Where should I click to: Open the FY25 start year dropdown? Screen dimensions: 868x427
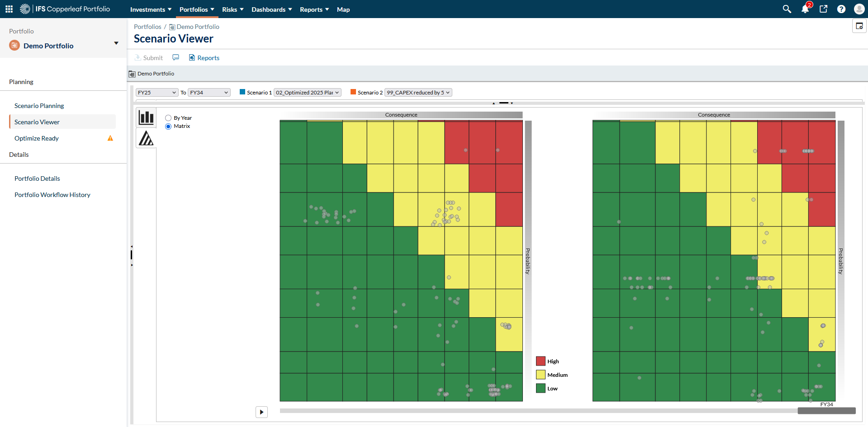coord(157,93)
